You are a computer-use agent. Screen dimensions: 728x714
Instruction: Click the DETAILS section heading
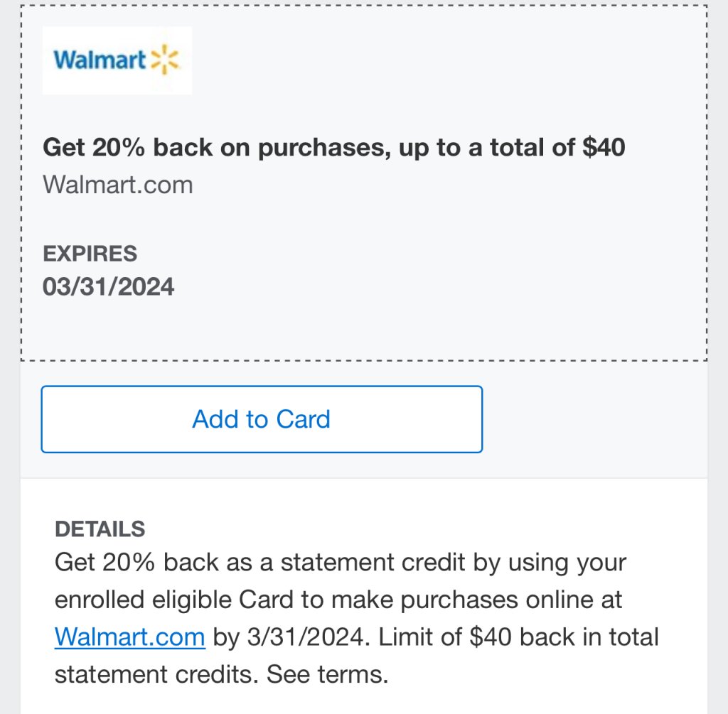(100, 529)
